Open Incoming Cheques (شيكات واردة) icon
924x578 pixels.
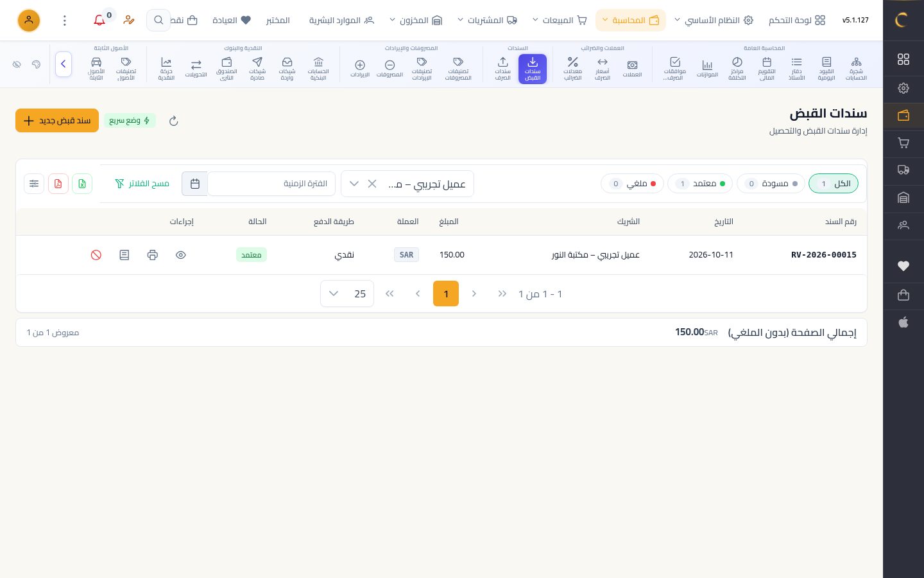(287, 68)
